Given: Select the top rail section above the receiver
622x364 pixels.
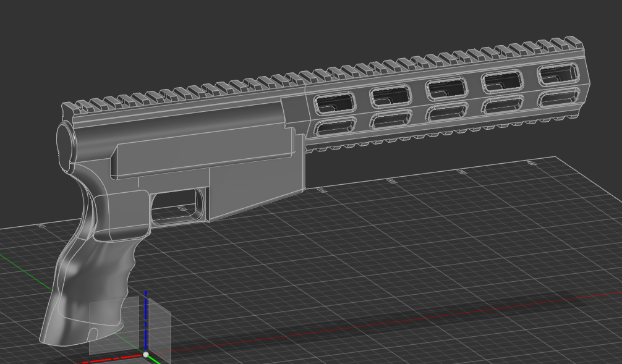Looking at the screenshot, I should click(x=179, y=97).
